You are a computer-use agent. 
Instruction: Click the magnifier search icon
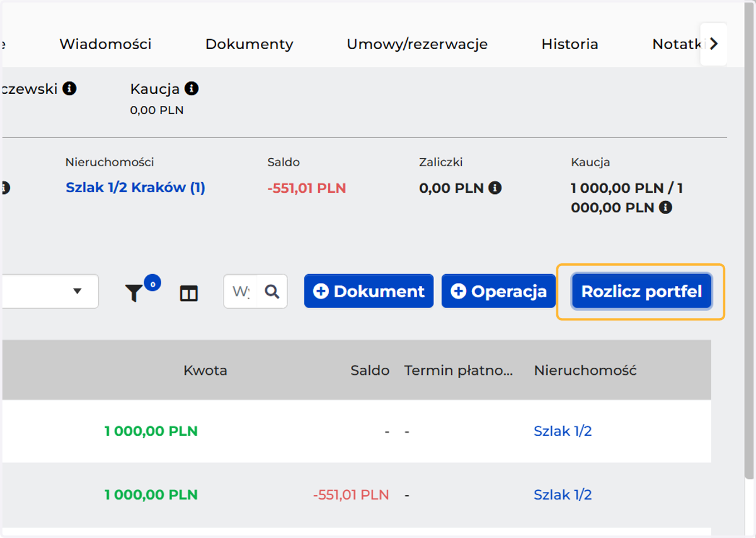tap(272, 291)
